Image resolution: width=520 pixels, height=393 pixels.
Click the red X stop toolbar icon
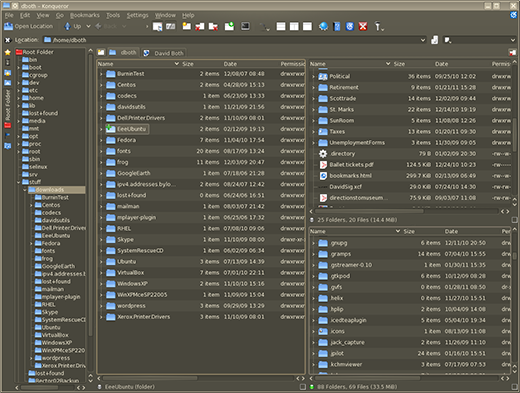click(x=363, y=26)
